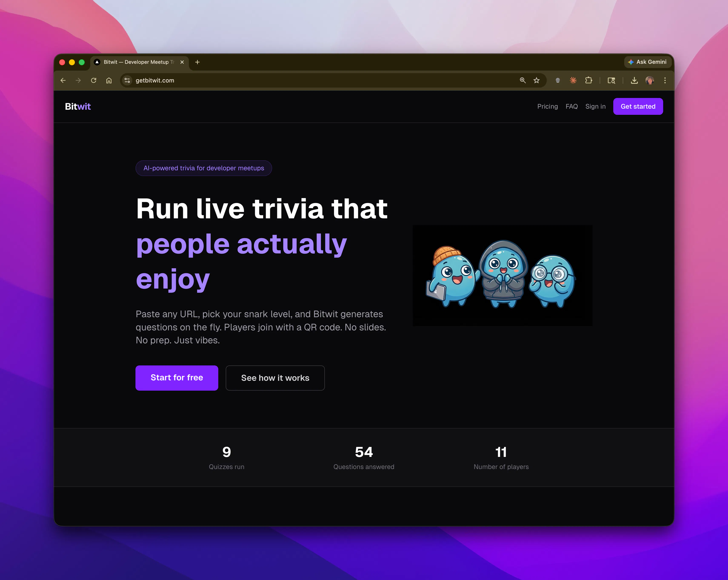Click the Start for free button
Screen dimensions: 728x580
point(177,378)
